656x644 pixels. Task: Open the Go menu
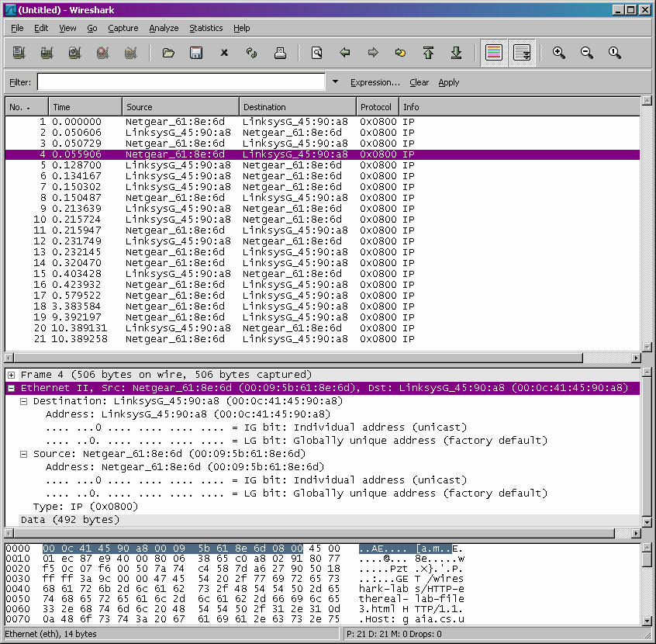[x=92, y=28]
